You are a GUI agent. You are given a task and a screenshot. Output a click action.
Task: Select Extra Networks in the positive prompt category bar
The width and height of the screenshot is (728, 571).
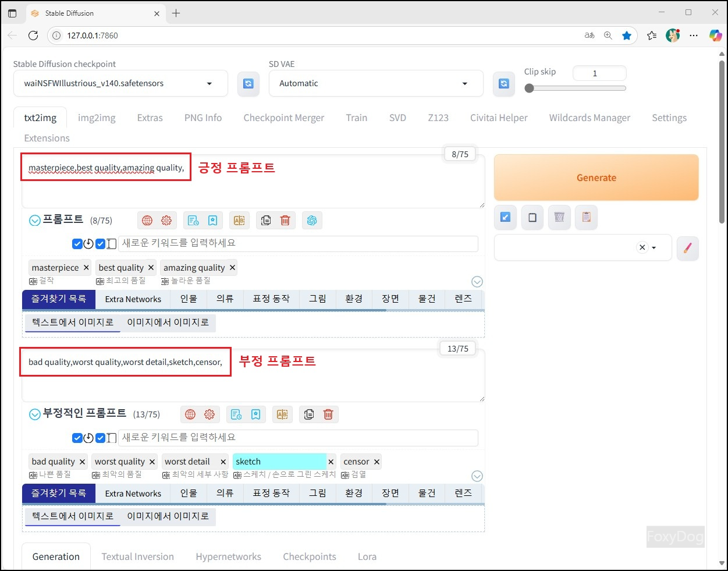pos(133,299)
